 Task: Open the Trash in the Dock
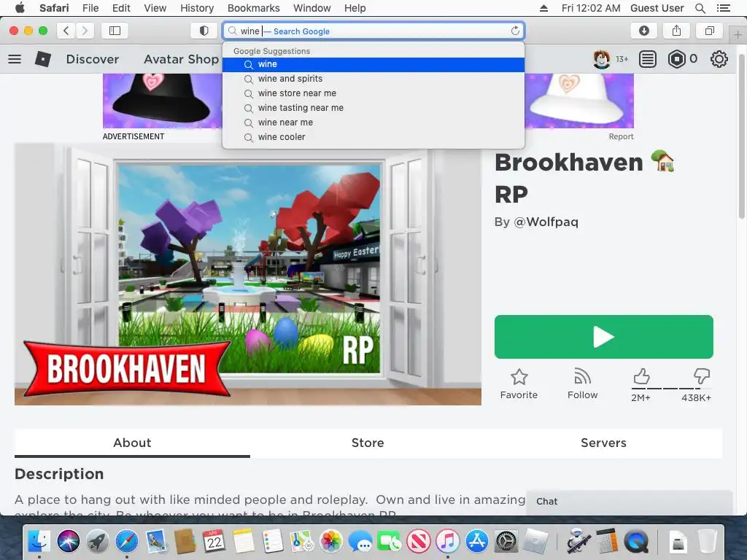pyautogui.click(x=708, y=541)
